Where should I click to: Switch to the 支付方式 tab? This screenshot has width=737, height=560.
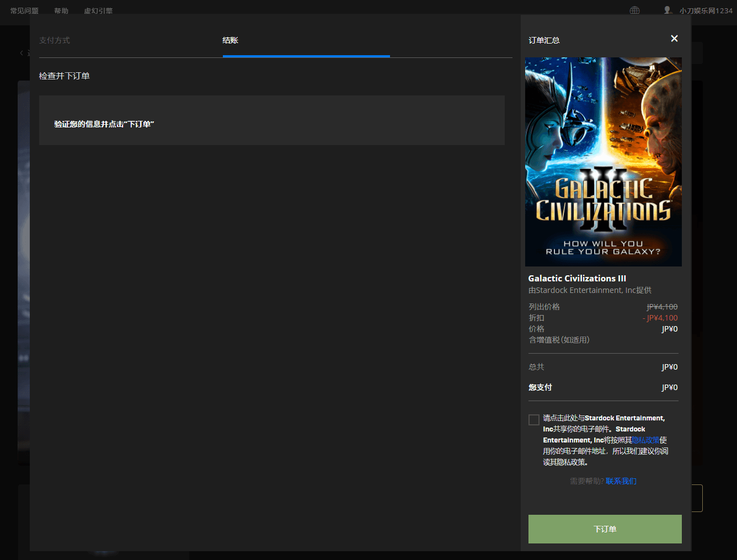click(55, 40)
